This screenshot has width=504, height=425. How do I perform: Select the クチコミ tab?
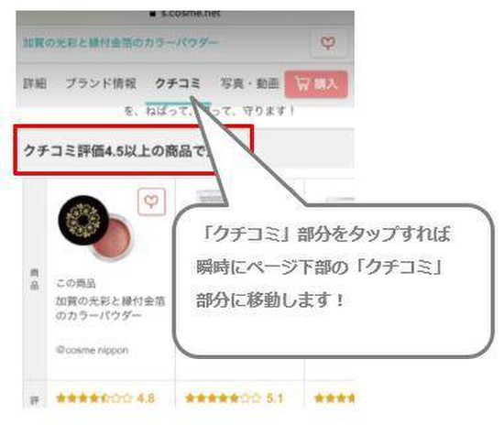click(x=178, y=83)
